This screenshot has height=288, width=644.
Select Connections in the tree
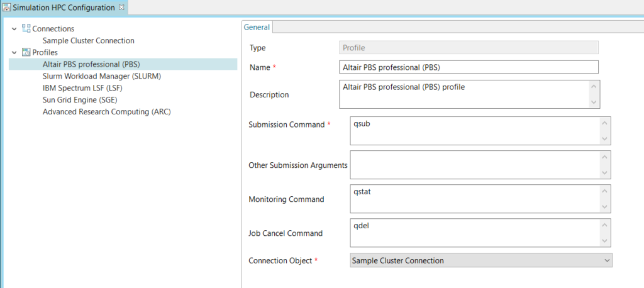click(53, 29)
